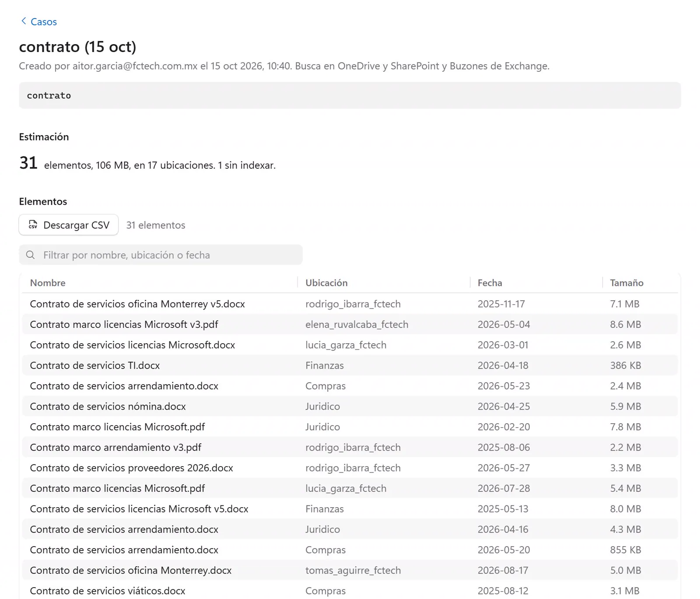Select Contrato de servicios oficina Monterrey.docx

(131, 570)
